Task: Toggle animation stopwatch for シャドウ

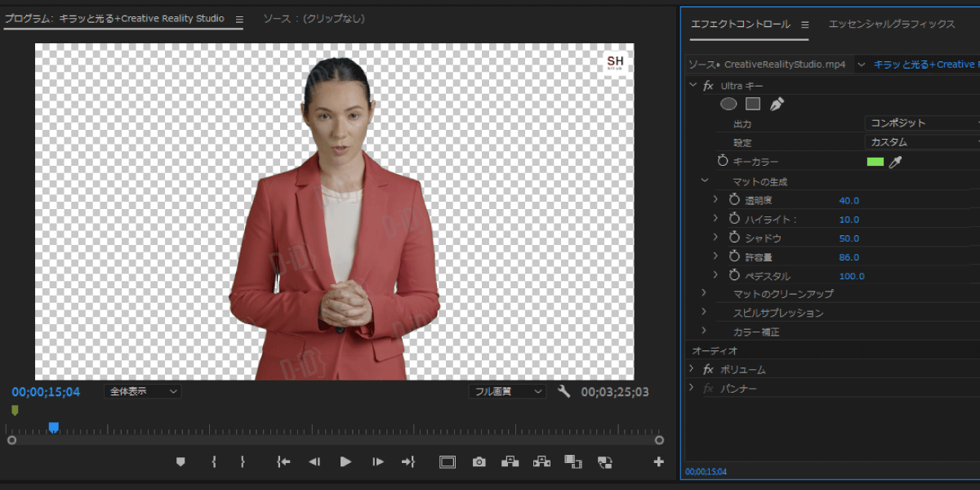Action: click(x=734, y=238)
